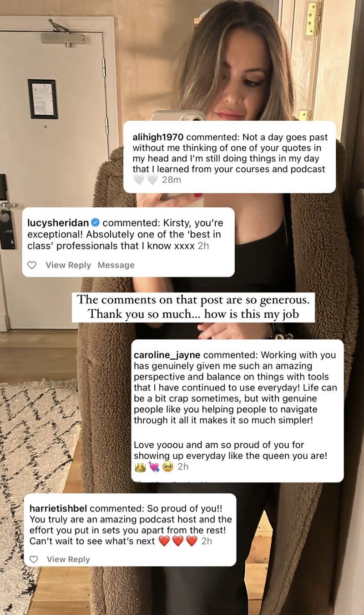
Task: Open View Reply under harrietishbel's comment
Action: [x=68, y=559]
